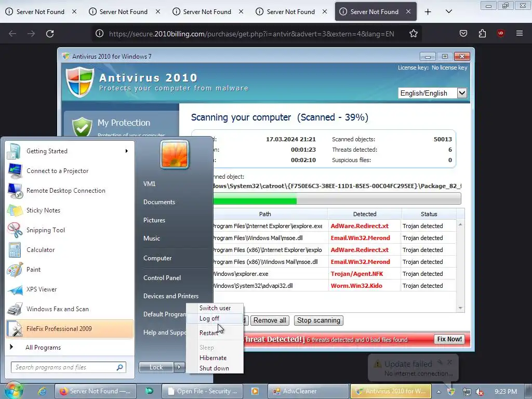The image size is (532, 399).
Task: Open Internet Explorer from taskbar
Action: coord(42,391)
